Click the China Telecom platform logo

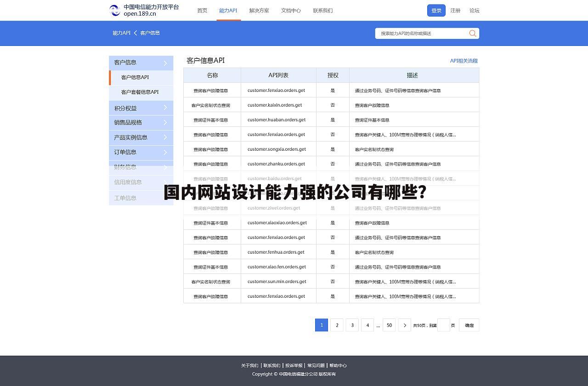pos(114,10)
